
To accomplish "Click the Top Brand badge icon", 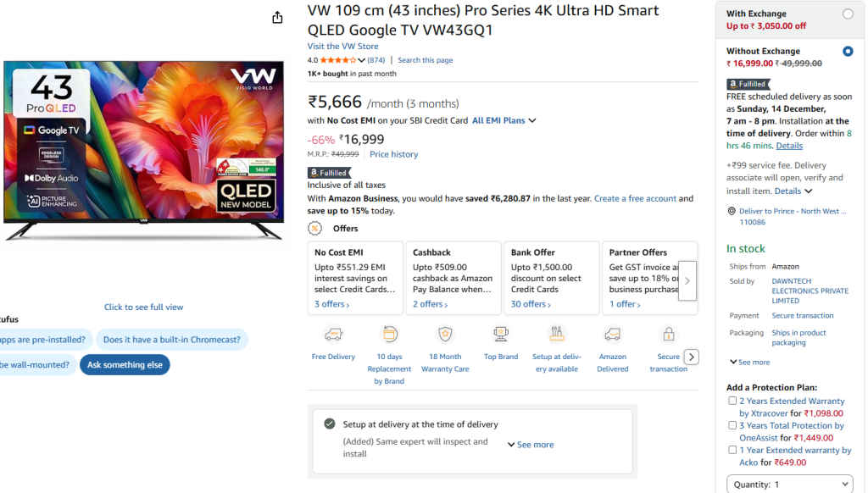I will (500, 334).
